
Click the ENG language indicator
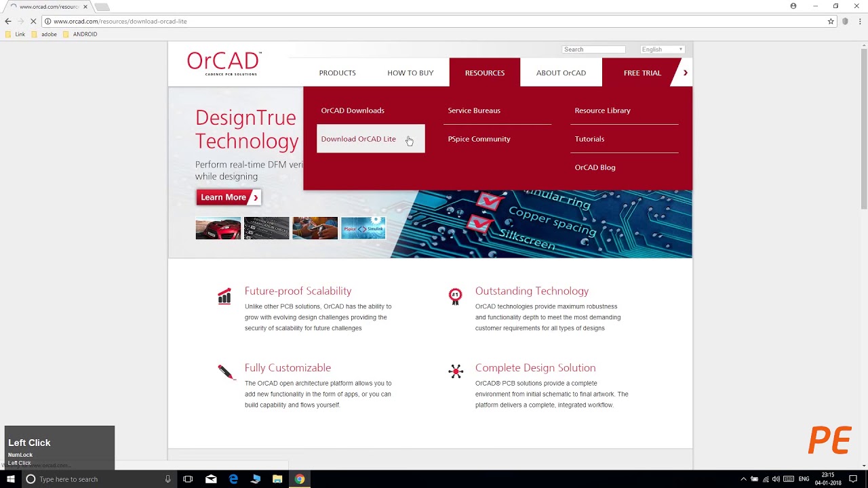[x=804, y=479]
